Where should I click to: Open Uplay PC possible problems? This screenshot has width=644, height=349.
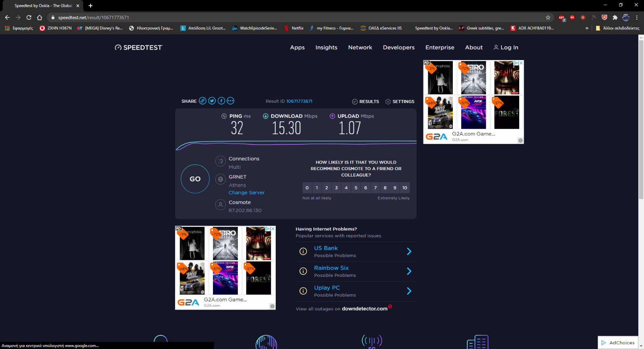click(x=327, y=288)
